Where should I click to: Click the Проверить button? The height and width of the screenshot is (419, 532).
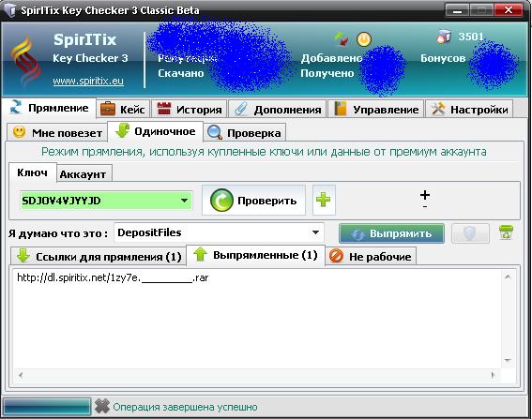click(253, 200)
